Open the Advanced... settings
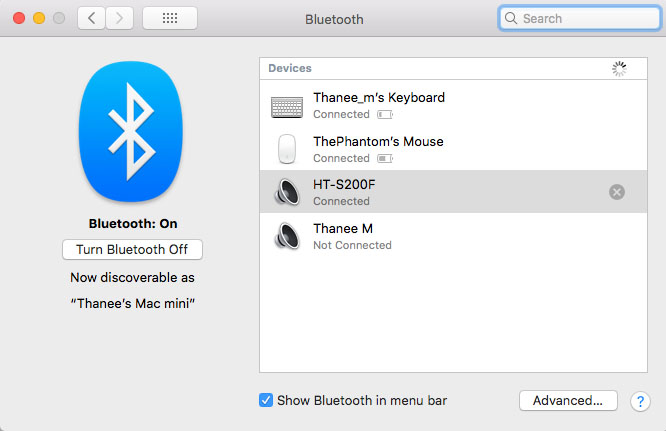 [567, 400]
